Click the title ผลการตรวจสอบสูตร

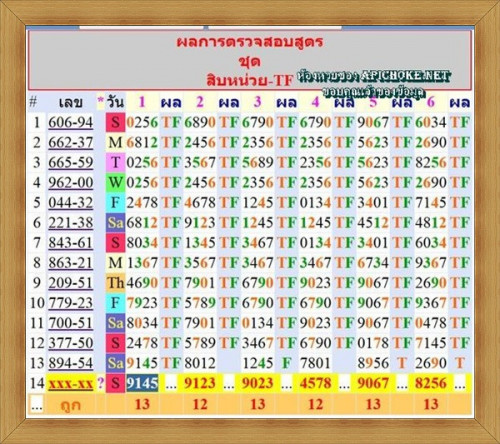click(x=250, y=42)
